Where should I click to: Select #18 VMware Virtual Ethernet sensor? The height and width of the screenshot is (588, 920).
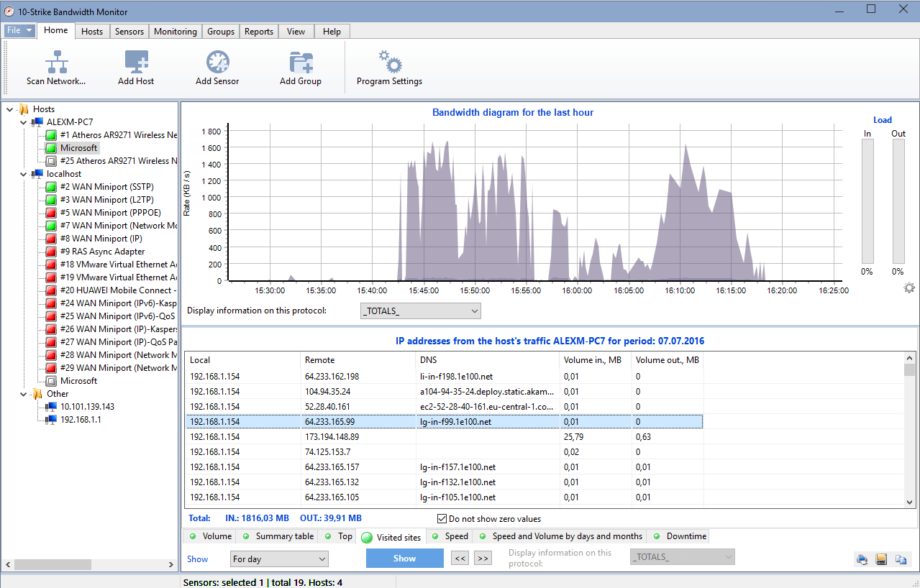(119, 265)
